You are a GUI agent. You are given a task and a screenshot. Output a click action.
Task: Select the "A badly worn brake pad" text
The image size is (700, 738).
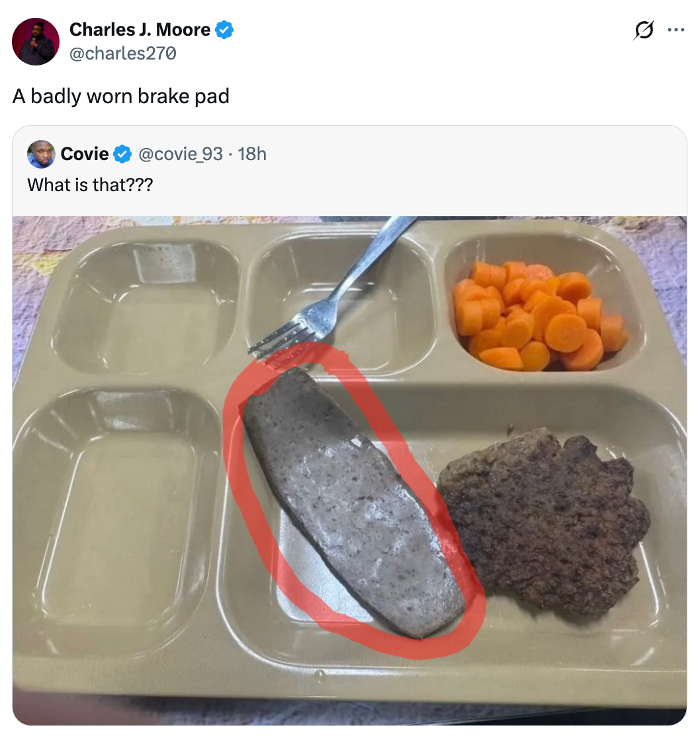coord(121,97)
